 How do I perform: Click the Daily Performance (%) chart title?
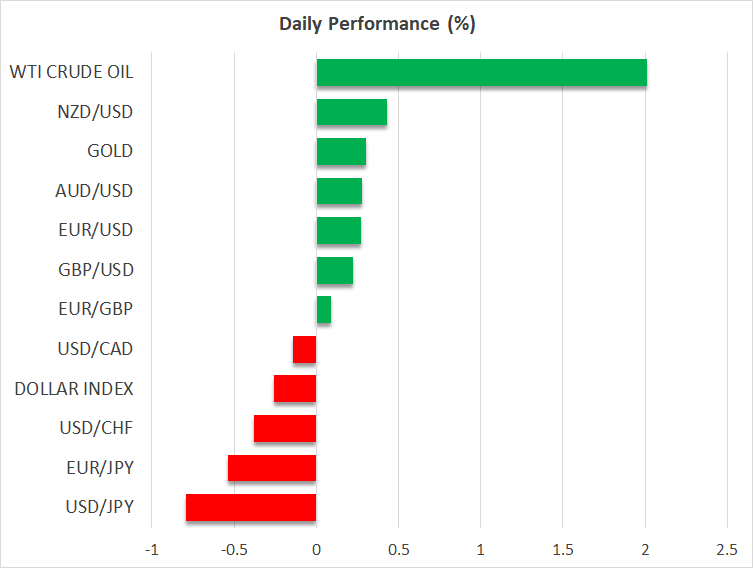pyautogui.click(x=376, y=24)
